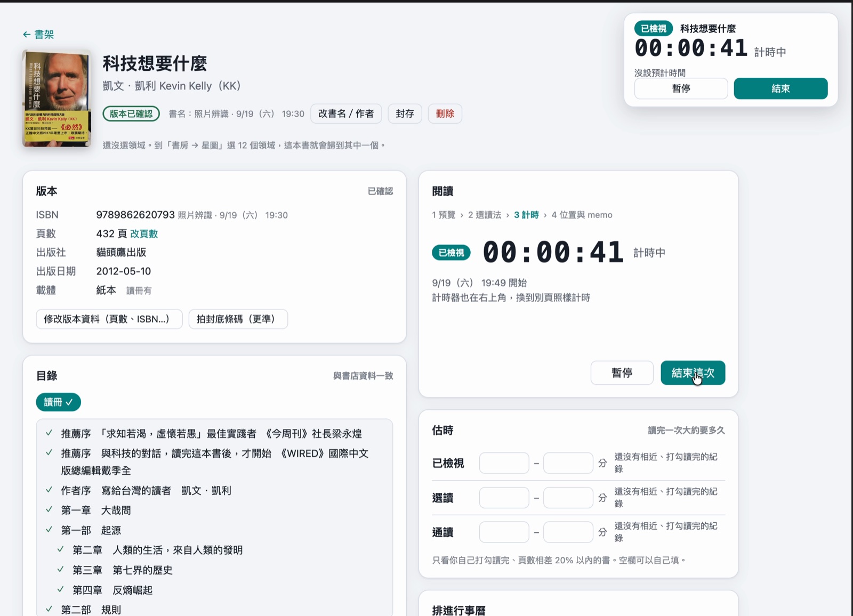Toggle check for 第三章 第七界的歷史

61,570
